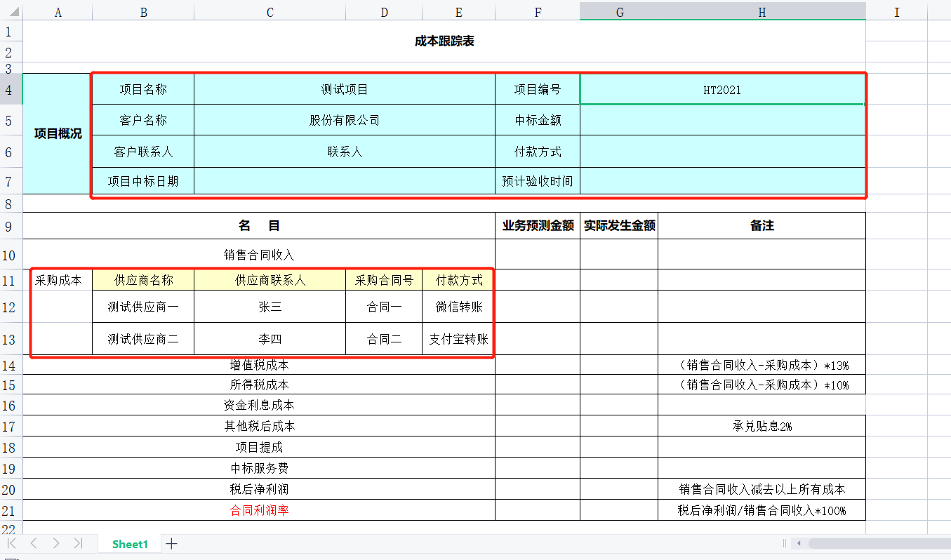951x560 pixels.
Task: Click the header 备注
Action: click(762, 225)
